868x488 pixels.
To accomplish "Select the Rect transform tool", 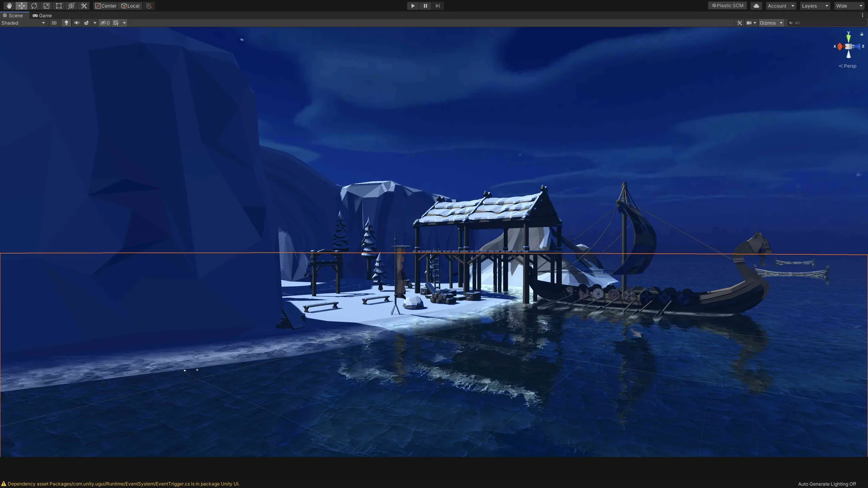I will (59, 6).
